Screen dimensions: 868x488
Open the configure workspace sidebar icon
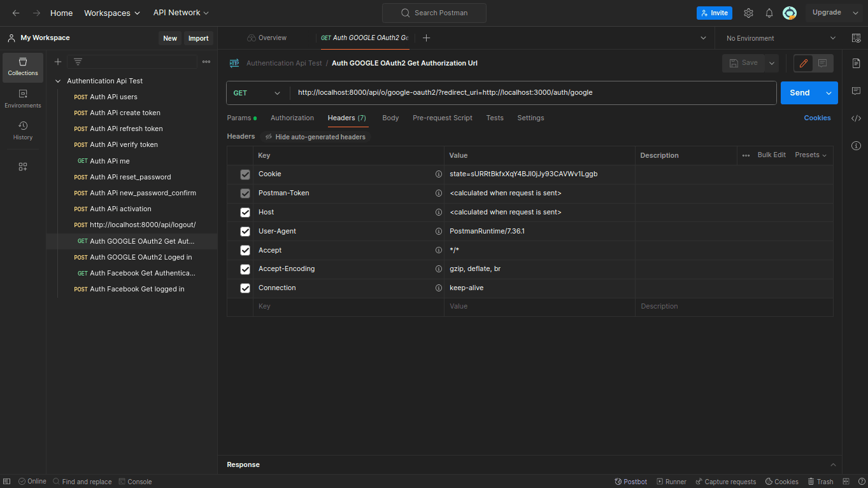(23, 167)
